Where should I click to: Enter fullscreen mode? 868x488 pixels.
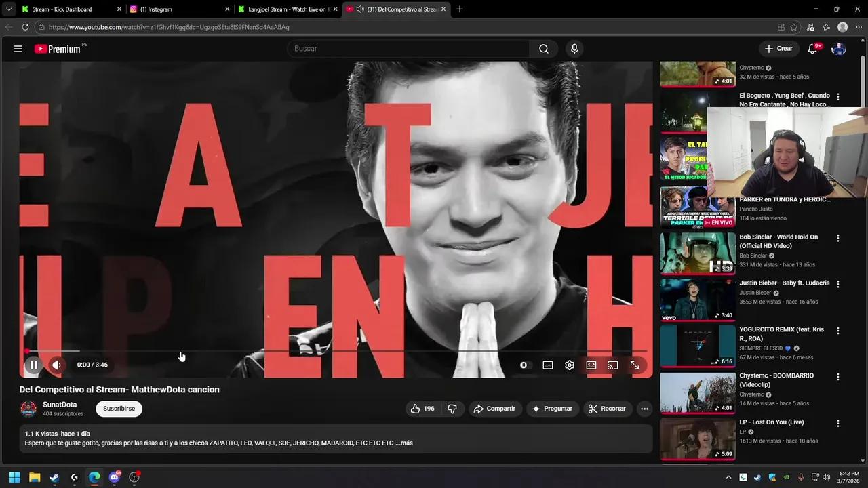[634, 365]
